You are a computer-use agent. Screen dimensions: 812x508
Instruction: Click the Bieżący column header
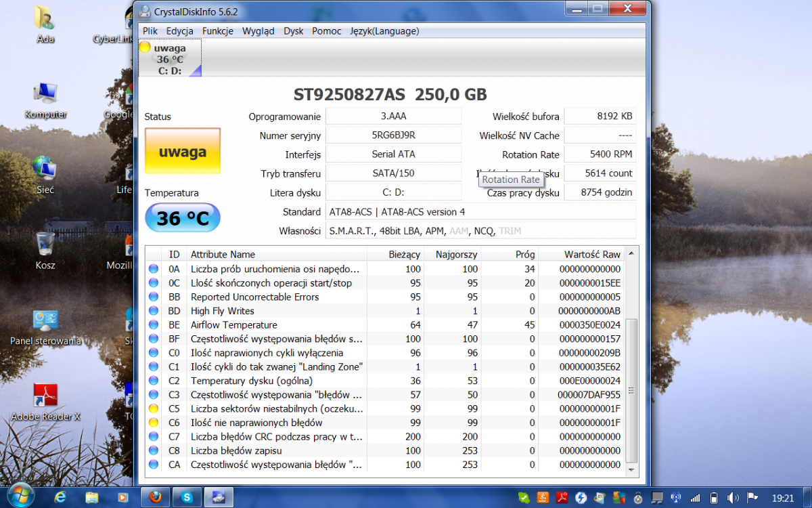[395, 255]
